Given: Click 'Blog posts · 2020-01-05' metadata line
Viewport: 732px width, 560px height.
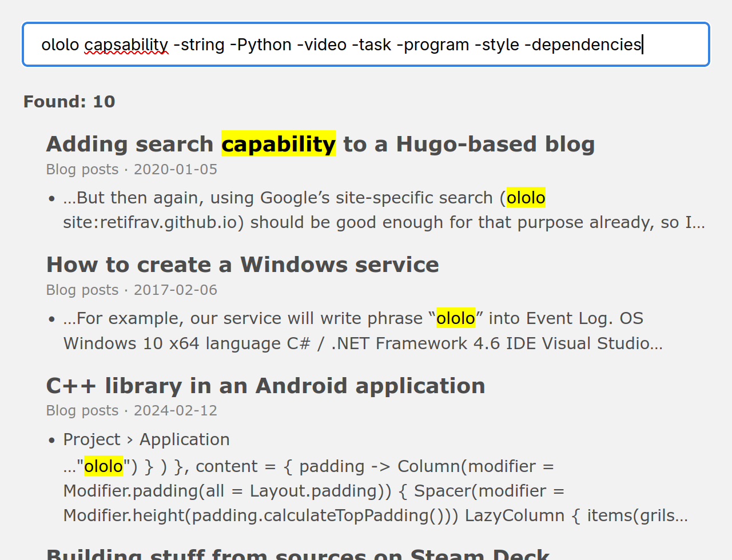Looking at the screenshot, I should coord(132,170).
